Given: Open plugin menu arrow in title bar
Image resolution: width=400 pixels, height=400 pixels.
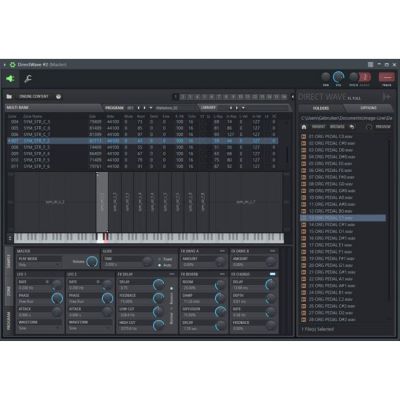Looking at the screenshot, I should pos(5,65).
